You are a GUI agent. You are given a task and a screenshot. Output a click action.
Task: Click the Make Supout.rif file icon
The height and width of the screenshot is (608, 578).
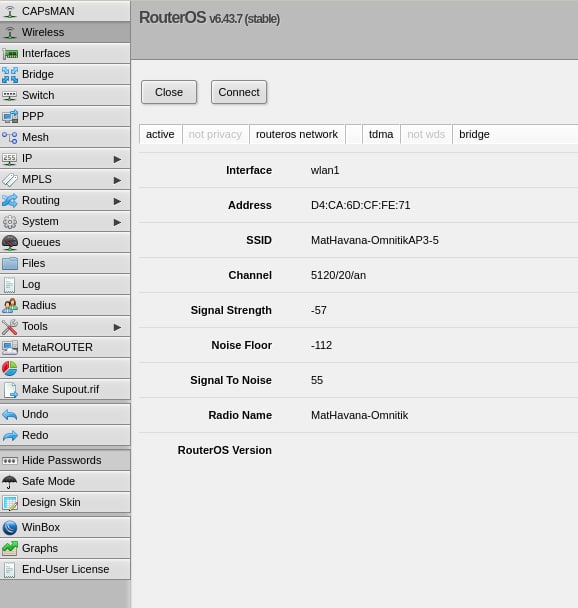[x=10, y=389]
